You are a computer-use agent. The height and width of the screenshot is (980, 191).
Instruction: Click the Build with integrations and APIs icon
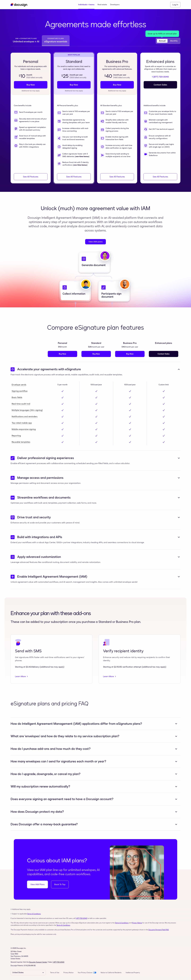point(13,537)
